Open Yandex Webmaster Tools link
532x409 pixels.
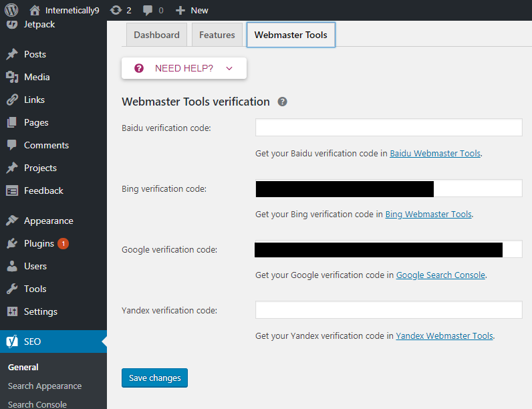[444, 335]
